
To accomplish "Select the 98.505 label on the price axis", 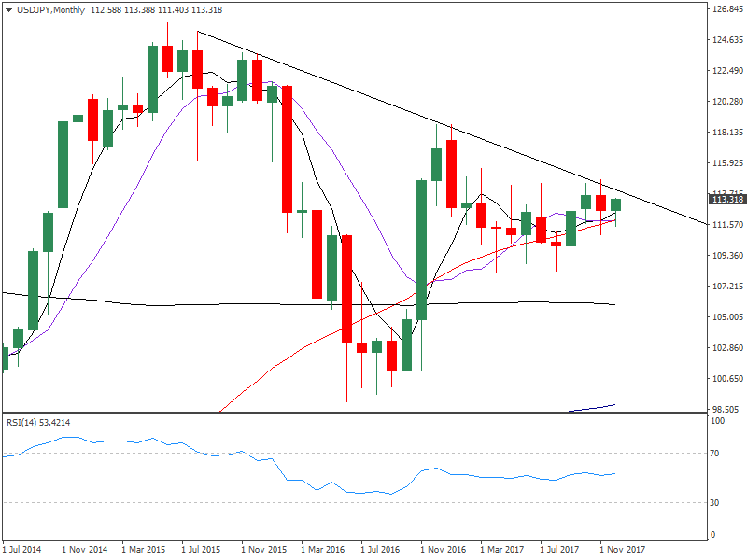I will pyautogui.click(x=726, y=410).
